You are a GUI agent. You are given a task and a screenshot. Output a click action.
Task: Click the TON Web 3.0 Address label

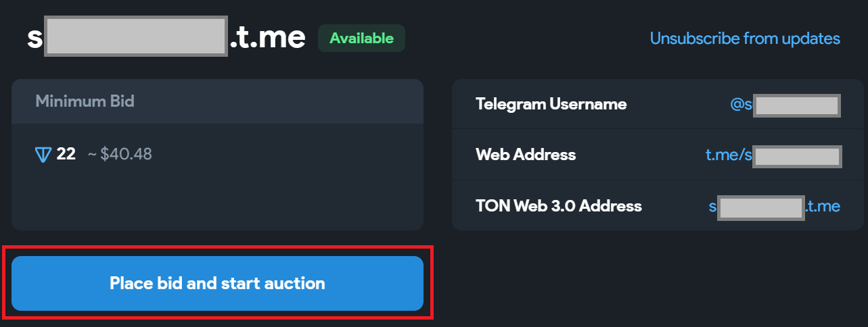[x=558, y=206]
